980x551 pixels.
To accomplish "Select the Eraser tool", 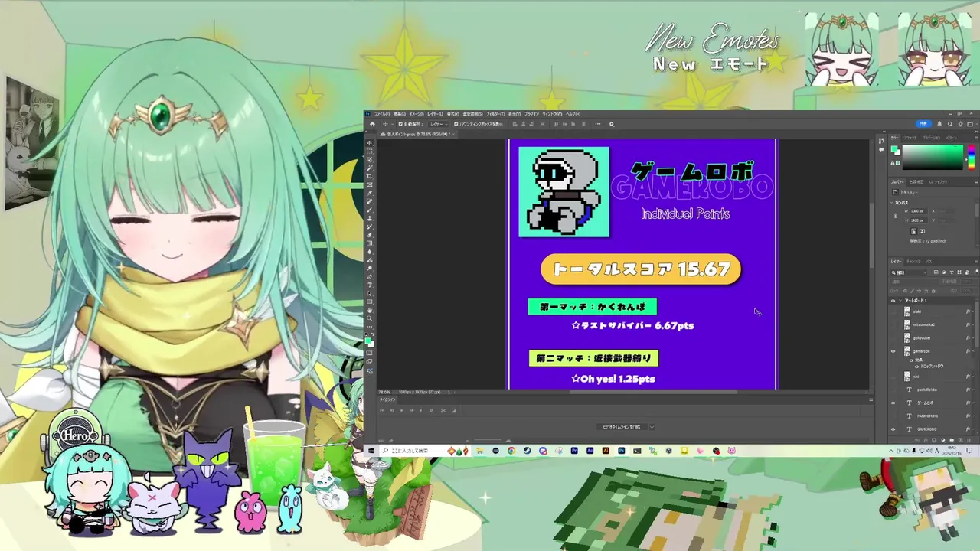I will 371,235.
